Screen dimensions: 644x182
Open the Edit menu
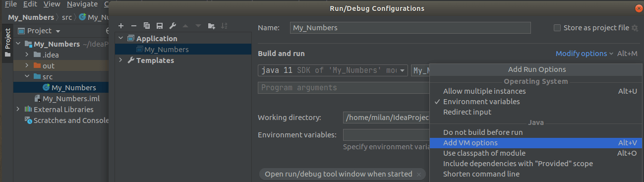30,4
